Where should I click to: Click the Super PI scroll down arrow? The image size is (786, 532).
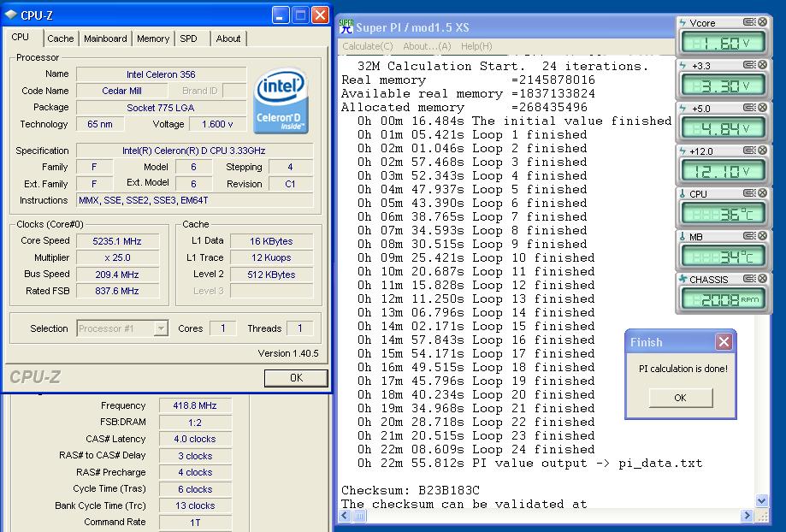[761, 500]
